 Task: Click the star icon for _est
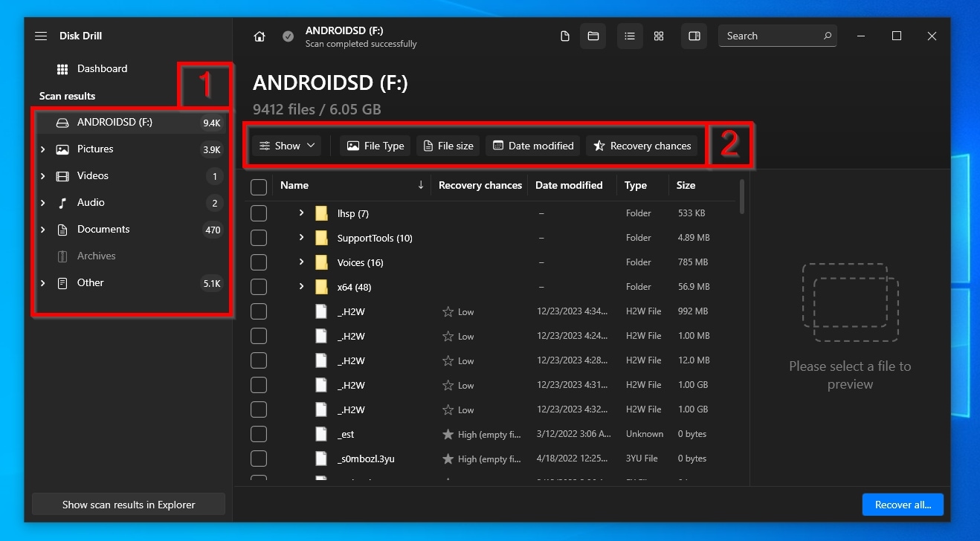click(x=448, y=434)
